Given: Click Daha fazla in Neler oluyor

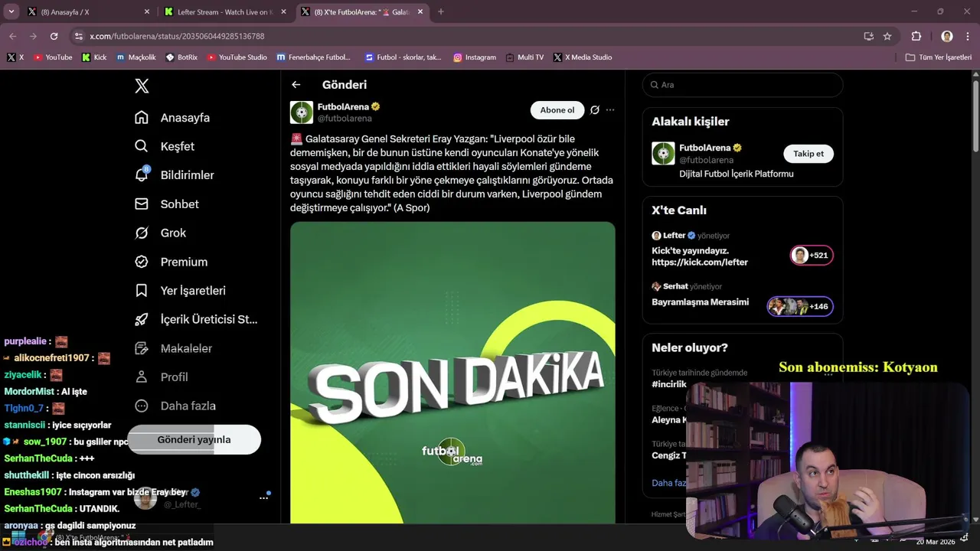Looking at the screenshot, I should 668,483.
